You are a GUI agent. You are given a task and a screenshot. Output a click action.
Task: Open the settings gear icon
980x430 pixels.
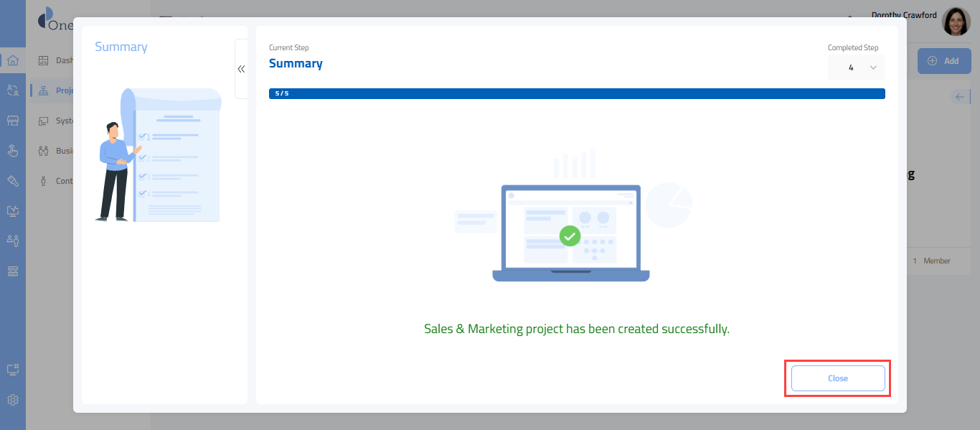coord(12,400)
